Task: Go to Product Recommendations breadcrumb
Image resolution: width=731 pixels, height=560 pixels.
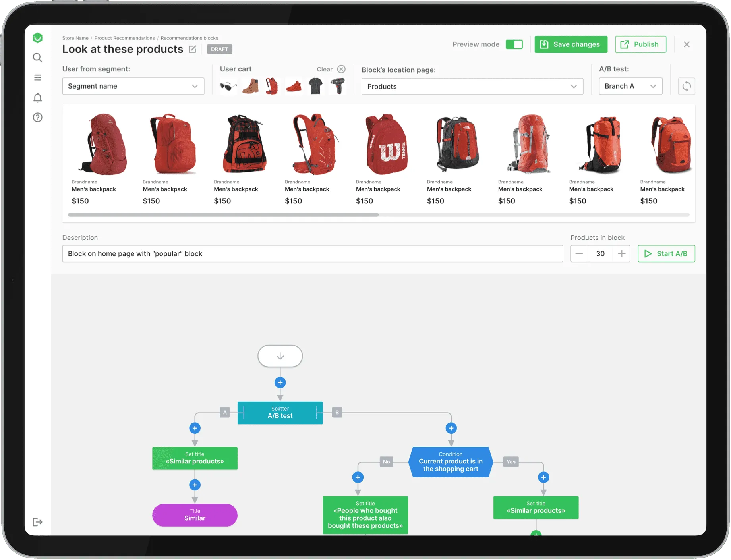Action: [124, 38]
